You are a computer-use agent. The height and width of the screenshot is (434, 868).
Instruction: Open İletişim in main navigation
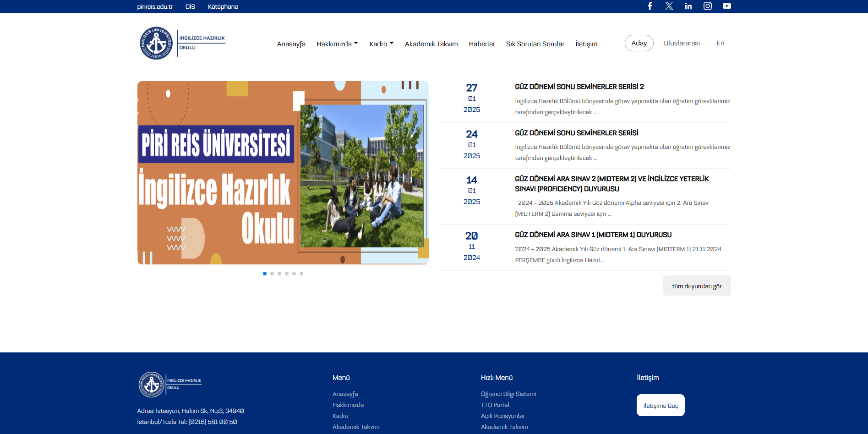[586, 44]
